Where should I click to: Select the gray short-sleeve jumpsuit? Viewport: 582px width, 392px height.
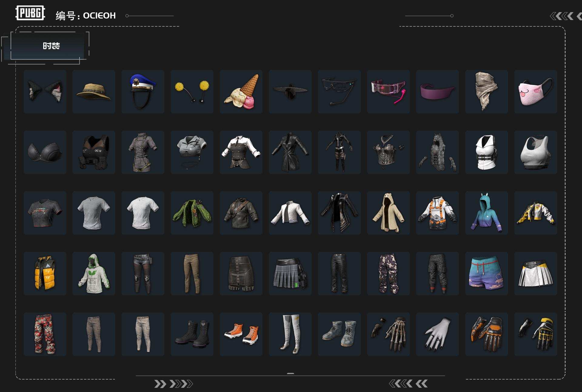pyautogui.click(x=143, y=152)
